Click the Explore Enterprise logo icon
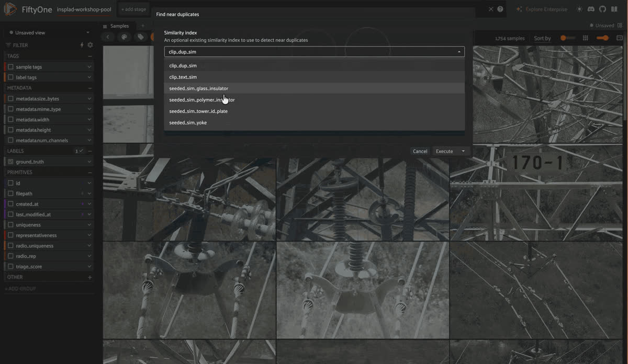Screen dimensions: 628x364 pyautogui.click(x=519, y=9)
